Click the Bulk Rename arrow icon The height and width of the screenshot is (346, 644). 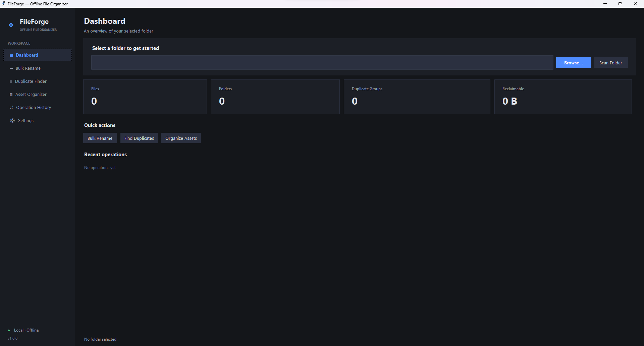[11, 68]
